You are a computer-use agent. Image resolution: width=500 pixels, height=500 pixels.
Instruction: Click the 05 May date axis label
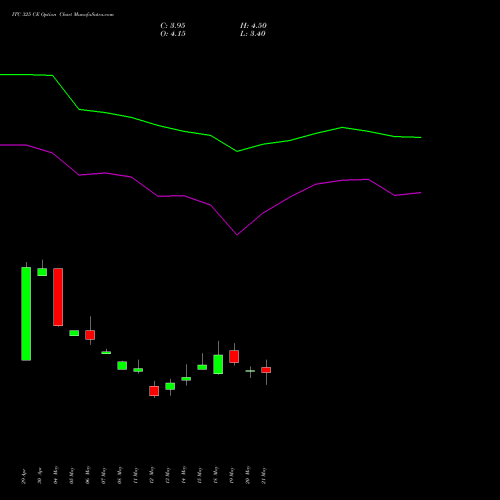72,476
